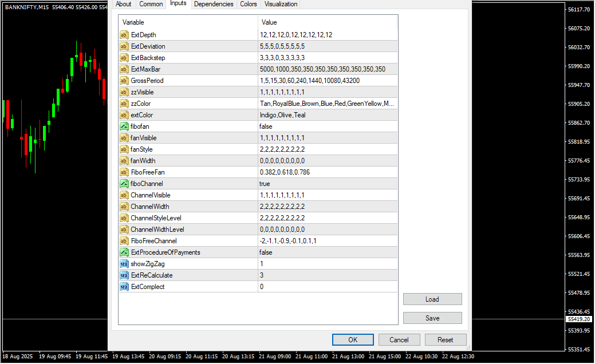Click the Save button
This screenshot has height=364, width=595.
click(x=432, y=318)
